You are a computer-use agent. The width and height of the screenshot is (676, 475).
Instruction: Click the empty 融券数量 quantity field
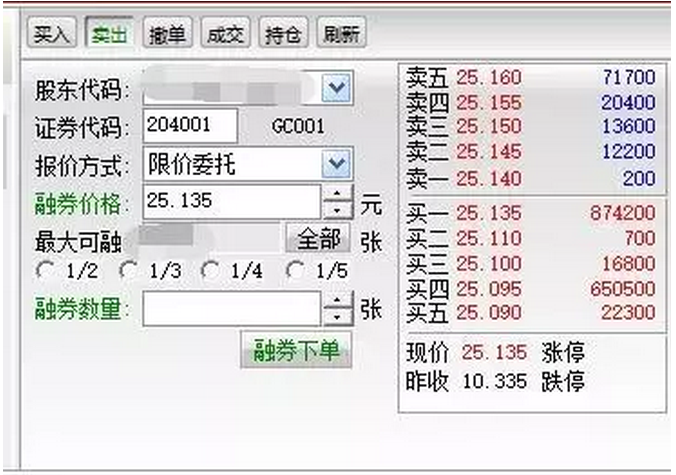click(231, 309)
